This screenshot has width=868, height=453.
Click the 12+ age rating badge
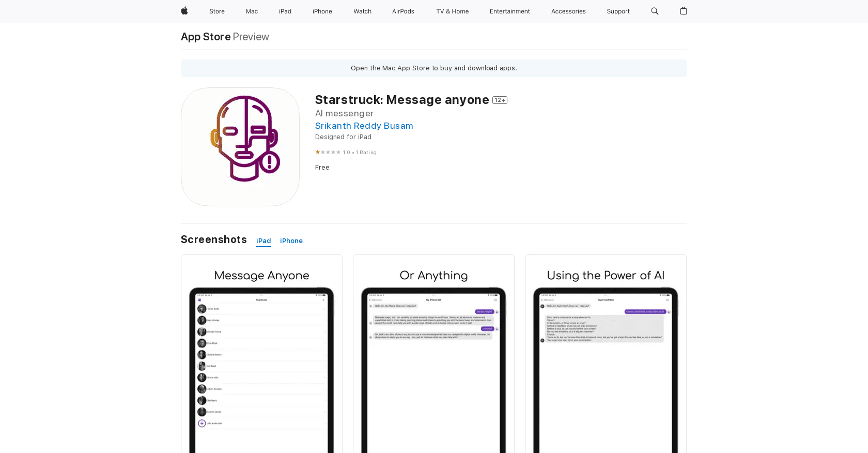point(500,100)
